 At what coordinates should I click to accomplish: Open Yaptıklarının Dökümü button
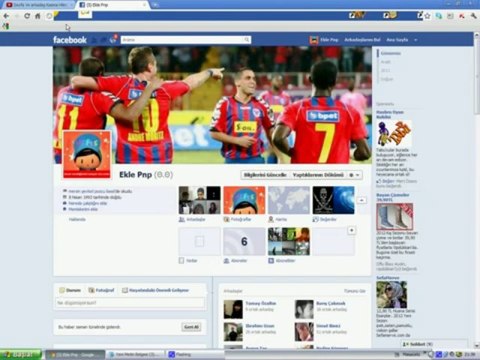coord(318,175)
